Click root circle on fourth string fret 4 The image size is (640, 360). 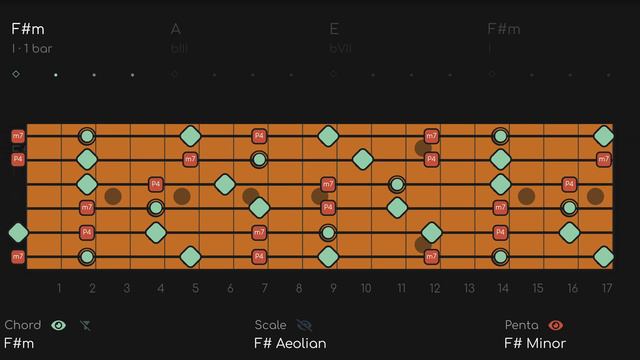tap(156, 208)
